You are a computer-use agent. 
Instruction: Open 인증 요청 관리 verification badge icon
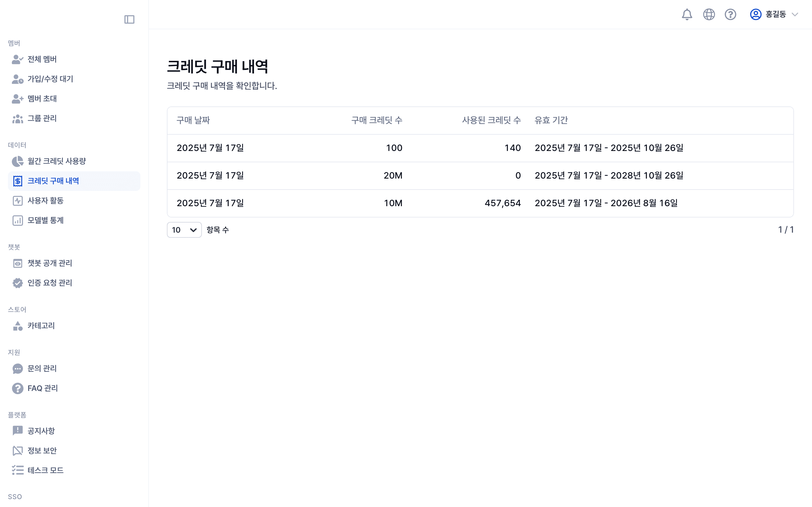click(17, 283)
